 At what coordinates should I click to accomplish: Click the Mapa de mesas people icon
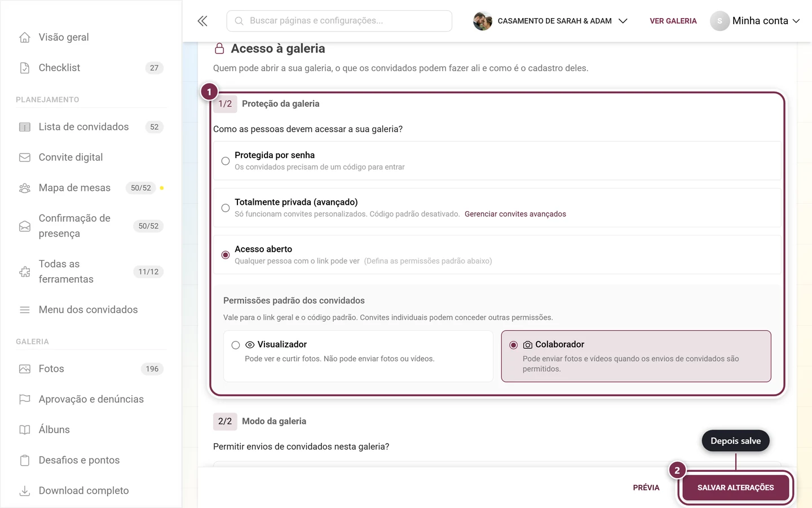pyautogui.click(x=25, y=188)
